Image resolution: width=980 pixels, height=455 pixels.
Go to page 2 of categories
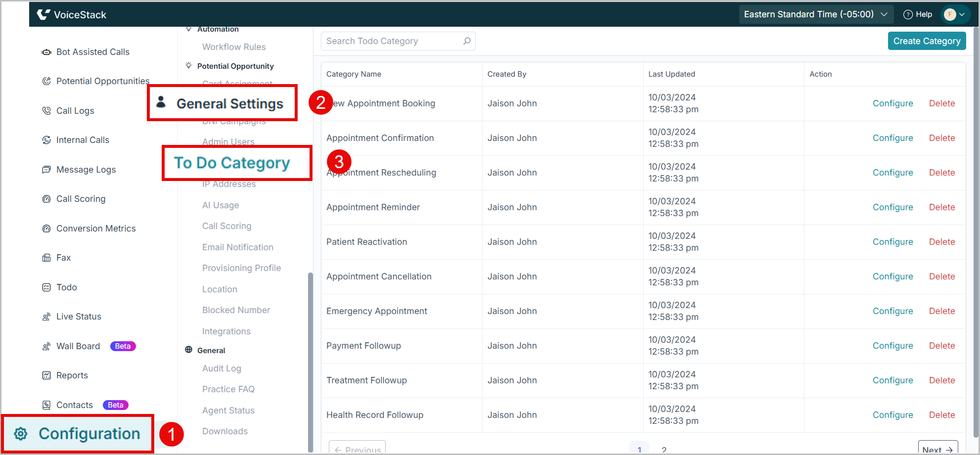coord(664,449)
